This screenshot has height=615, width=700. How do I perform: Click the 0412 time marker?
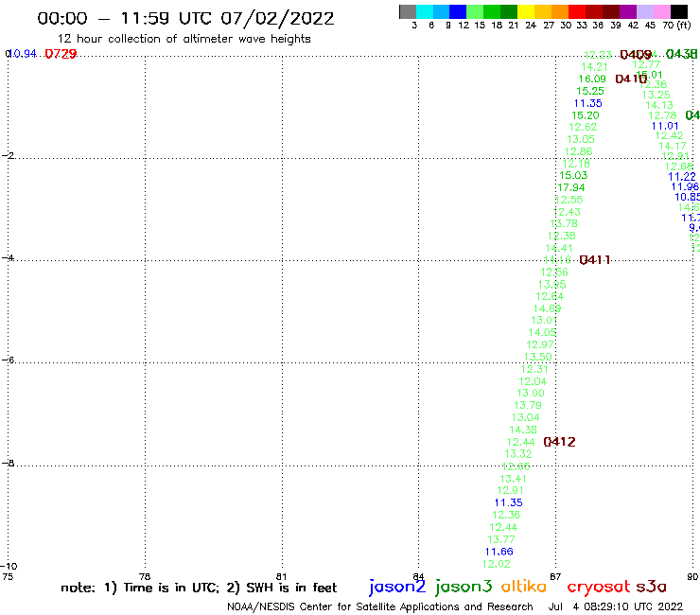point(559,442)
